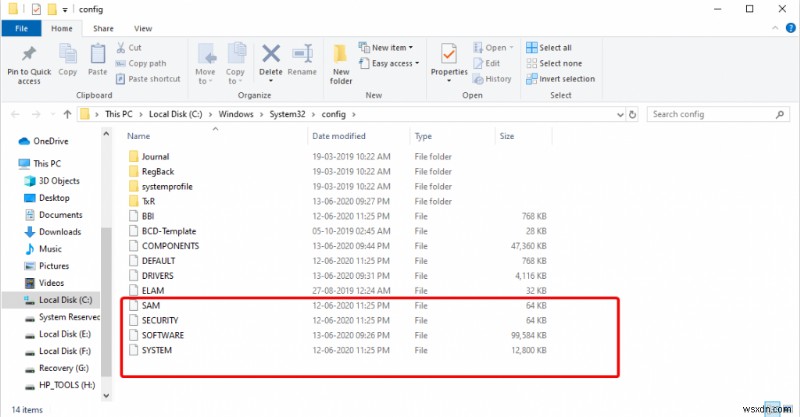The height and width of the screenshot is (417, 800).
Task: Select the systemprofile folder
Action: point(161,186)
